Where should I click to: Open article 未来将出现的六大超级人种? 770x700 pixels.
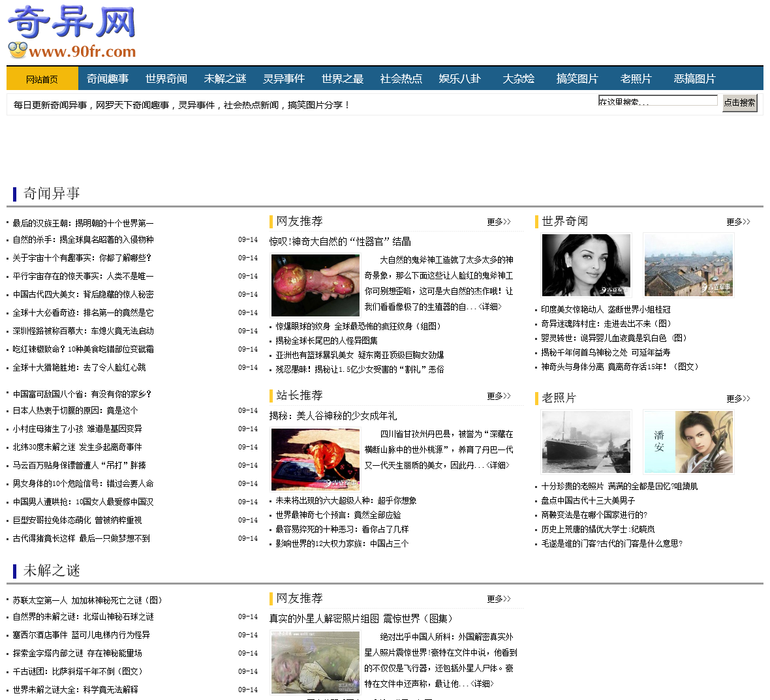click(346, 501)
